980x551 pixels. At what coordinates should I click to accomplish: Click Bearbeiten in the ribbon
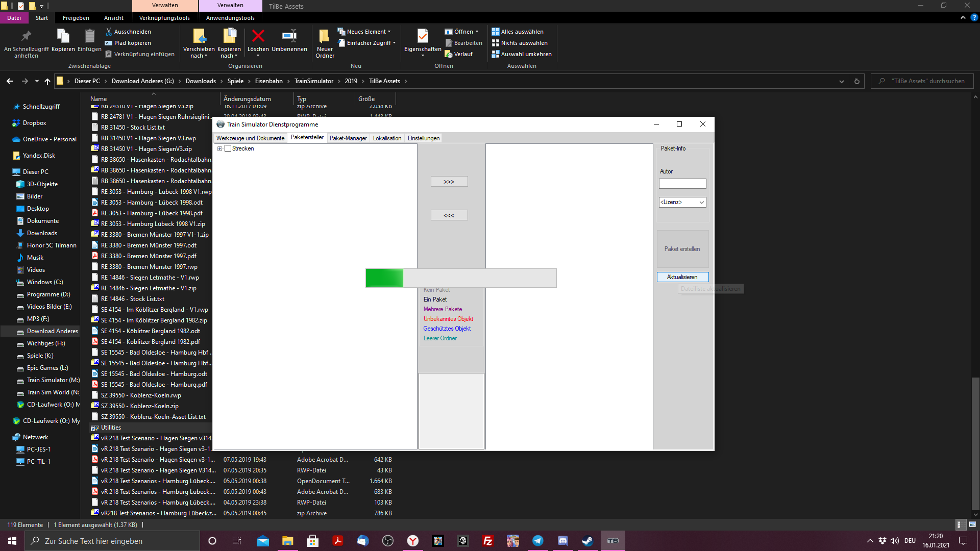(x=463, y=43)
